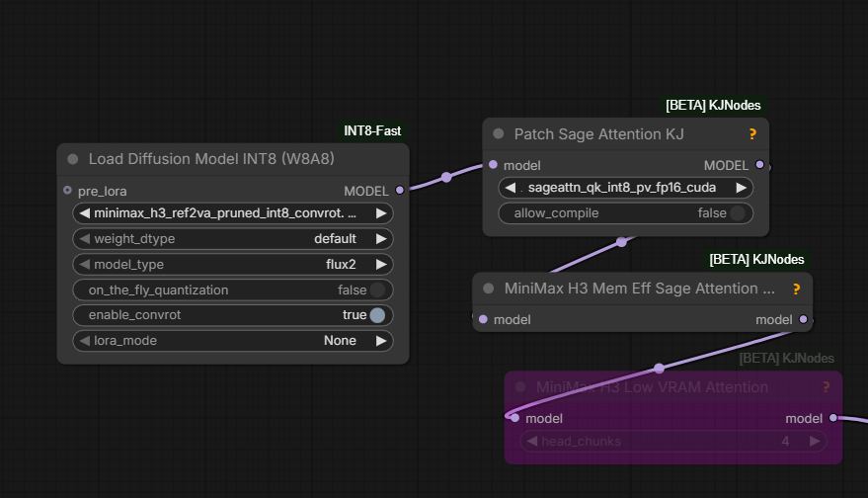Step weight_dtype to previous value

pyautogui.click(x=84, y=239)
